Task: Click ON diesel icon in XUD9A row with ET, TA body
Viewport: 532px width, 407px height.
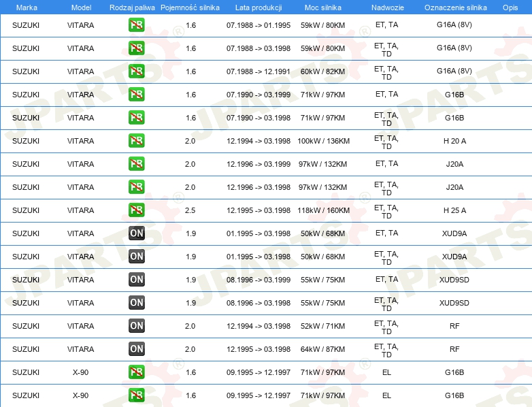Action: click(136, 233)
